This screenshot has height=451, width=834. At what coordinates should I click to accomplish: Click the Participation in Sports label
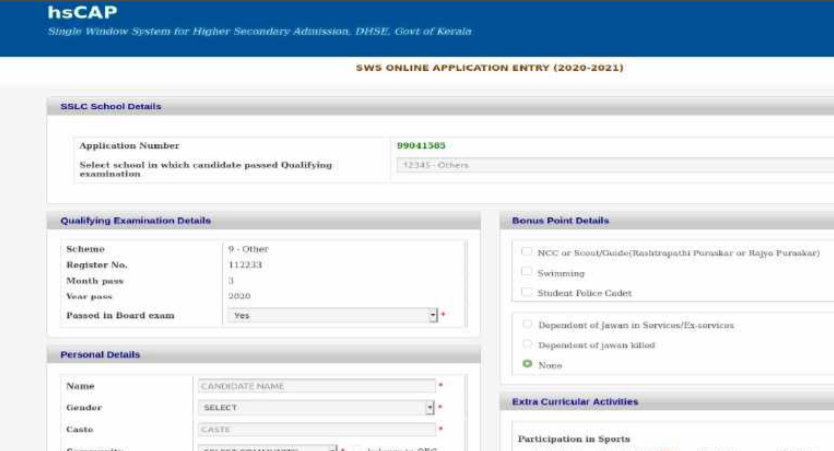(x=573, y=439)
